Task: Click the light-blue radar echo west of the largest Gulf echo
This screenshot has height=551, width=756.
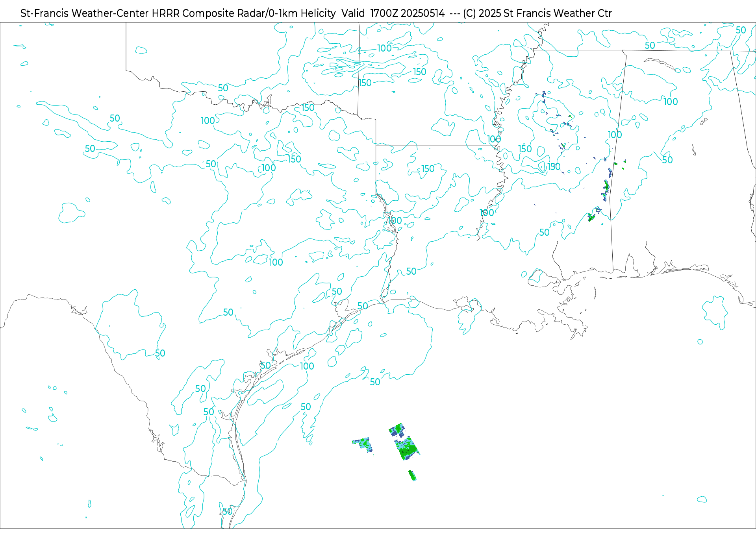Action: tap(363, 445)
